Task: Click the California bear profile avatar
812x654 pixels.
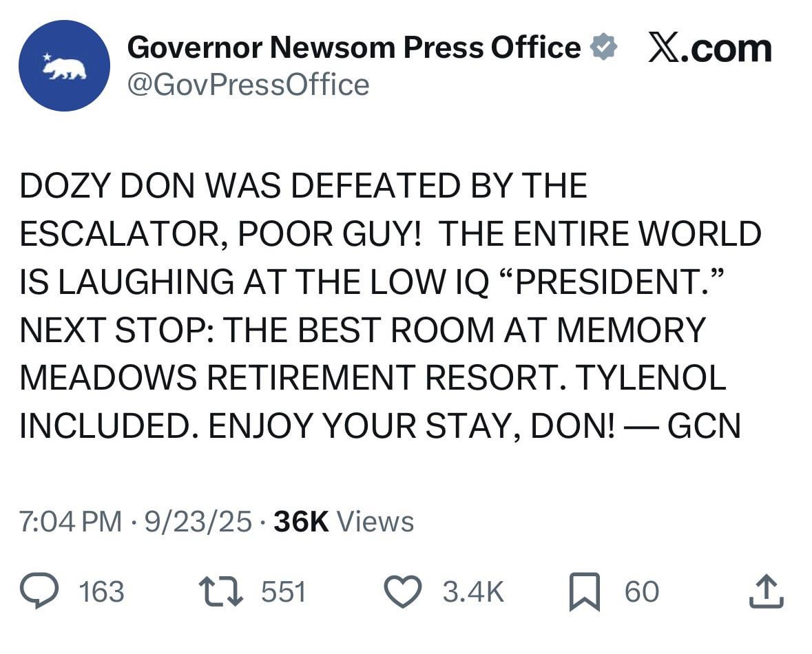Action: [64, 66]
